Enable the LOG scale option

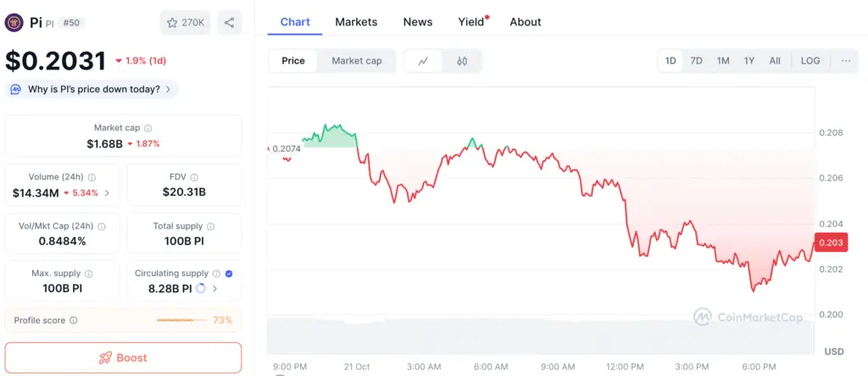click(x=810, y=61)
